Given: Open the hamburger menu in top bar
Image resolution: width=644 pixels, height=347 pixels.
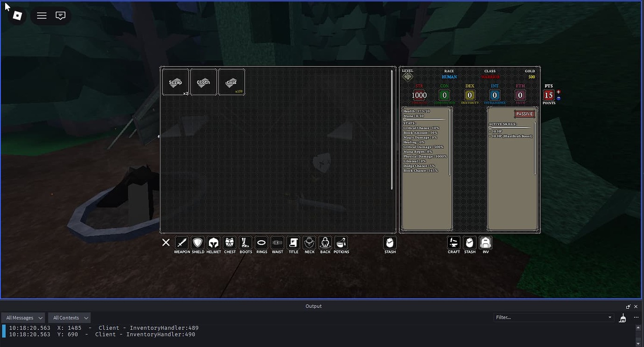Looking at the screenshot, I should pyautogui.click(x=42, y=16).
